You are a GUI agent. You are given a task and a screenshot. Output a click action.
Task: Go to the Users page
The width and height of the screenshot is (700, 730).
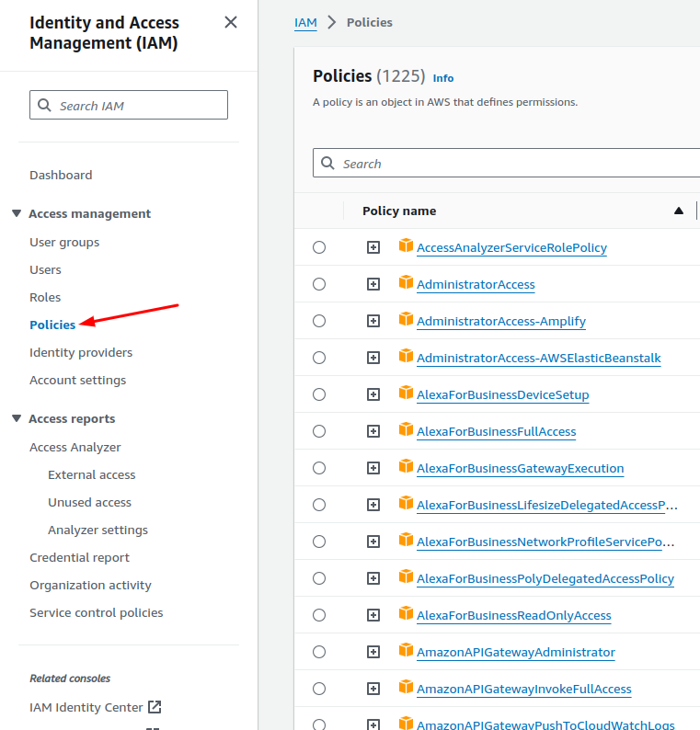click(x=46, y=270)
